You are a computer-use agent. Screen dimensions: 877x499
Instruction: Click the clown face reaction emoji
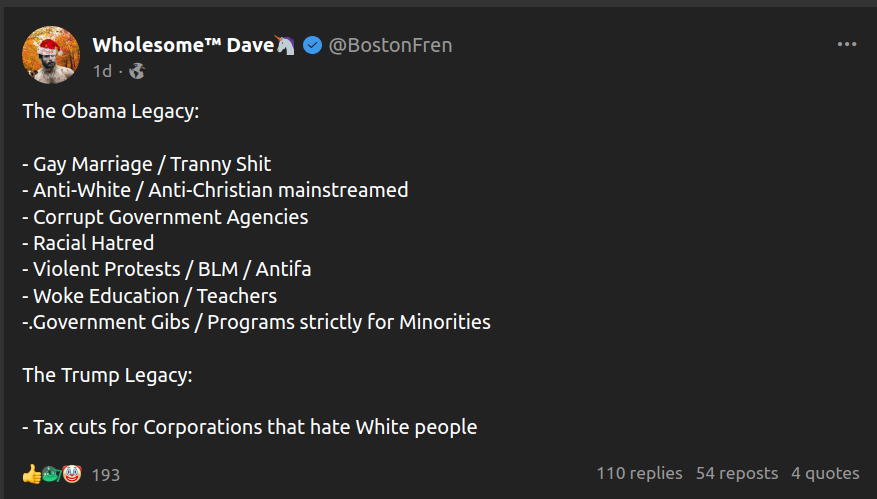point(71,474)
